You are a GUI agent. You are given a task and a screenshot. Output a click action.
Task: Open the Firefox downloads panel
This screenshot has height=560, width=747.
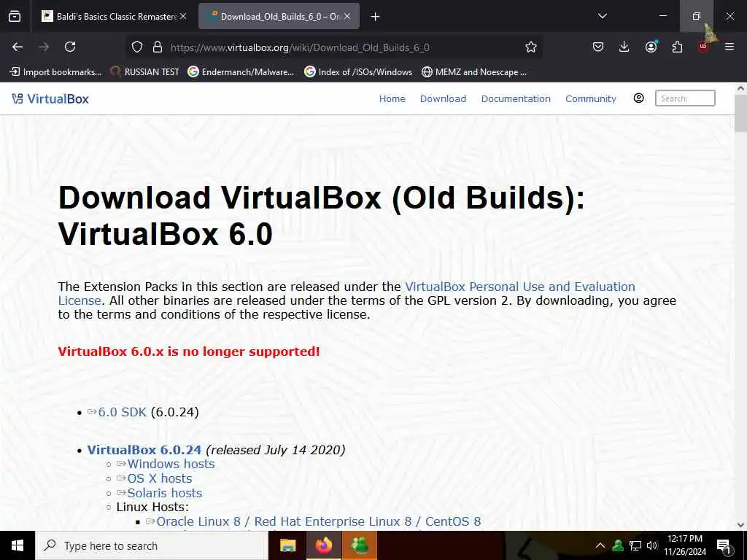[624, 47]
